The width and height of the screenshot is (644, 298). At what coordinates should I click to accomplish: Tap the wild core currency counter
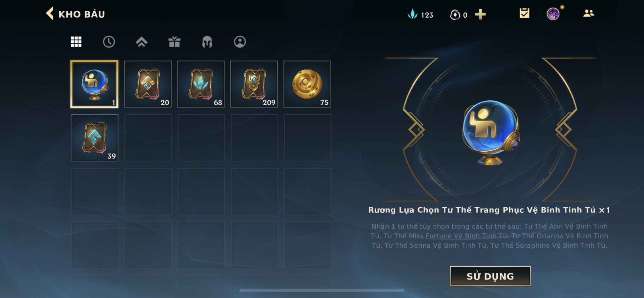459,15
